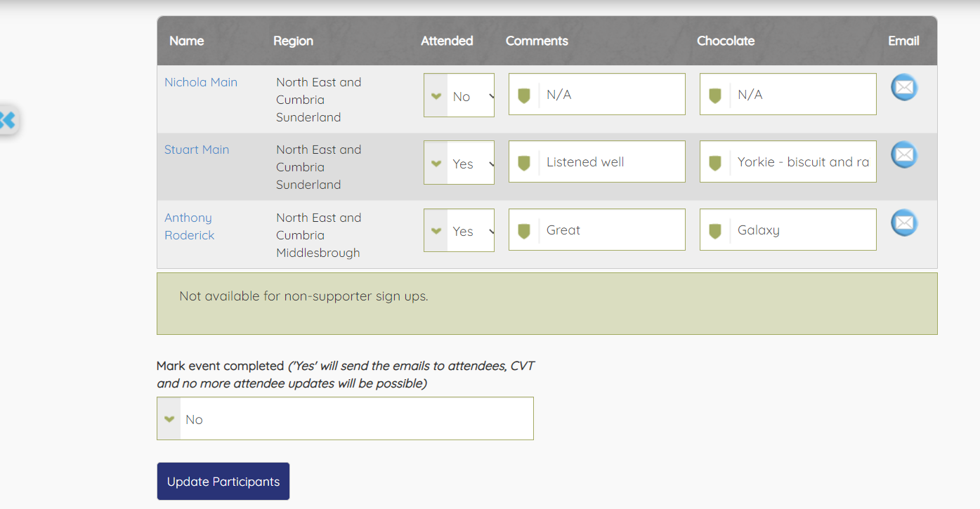Expand the collapsed side panel arrow
Image resolution: width=980 pixels, height=509 pixels.
click(x=8, y=120)
